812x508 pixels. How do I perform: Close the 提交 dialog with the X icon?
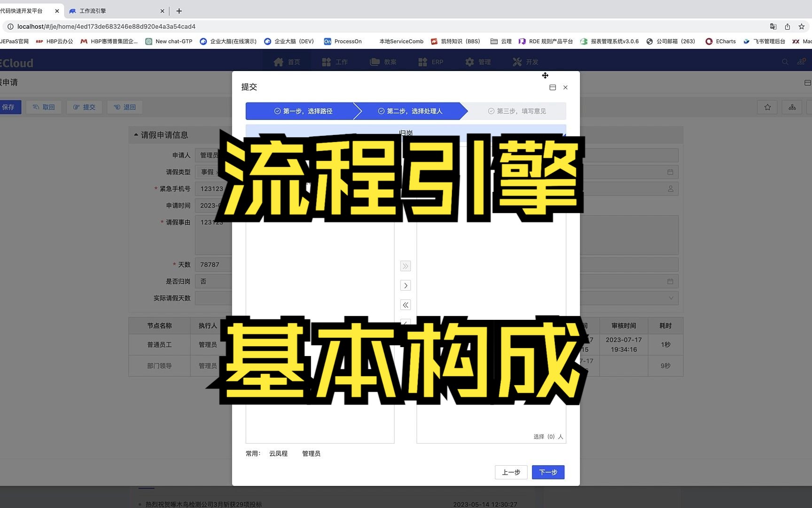point(565,87)
